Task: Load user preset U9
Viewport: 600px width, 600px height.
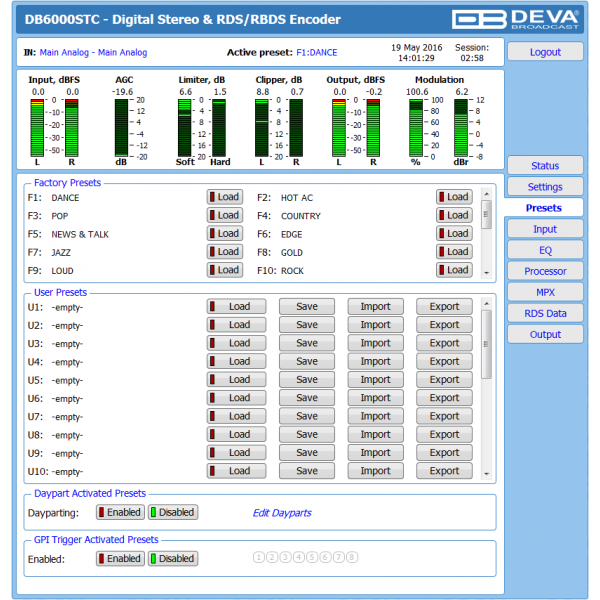Action: (236, 453)
